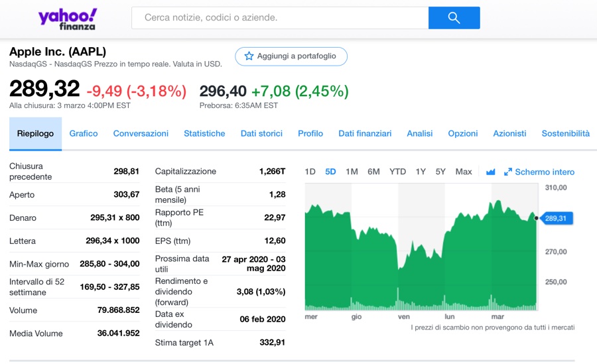The width and height of the screenshot is (597, 364).
Task: Switch chart type with the area chart icon
Action: pos(490,172)
